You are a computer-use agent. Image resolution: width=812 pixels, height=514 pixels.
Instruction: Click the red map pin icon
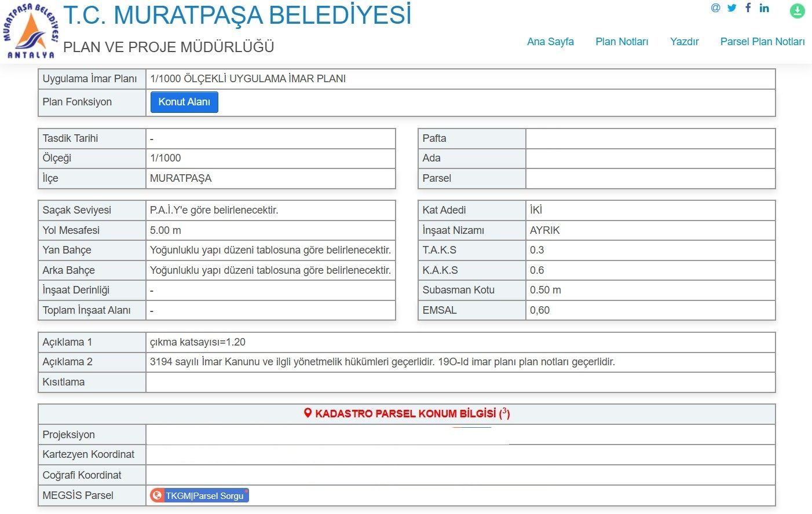point(308,413)
